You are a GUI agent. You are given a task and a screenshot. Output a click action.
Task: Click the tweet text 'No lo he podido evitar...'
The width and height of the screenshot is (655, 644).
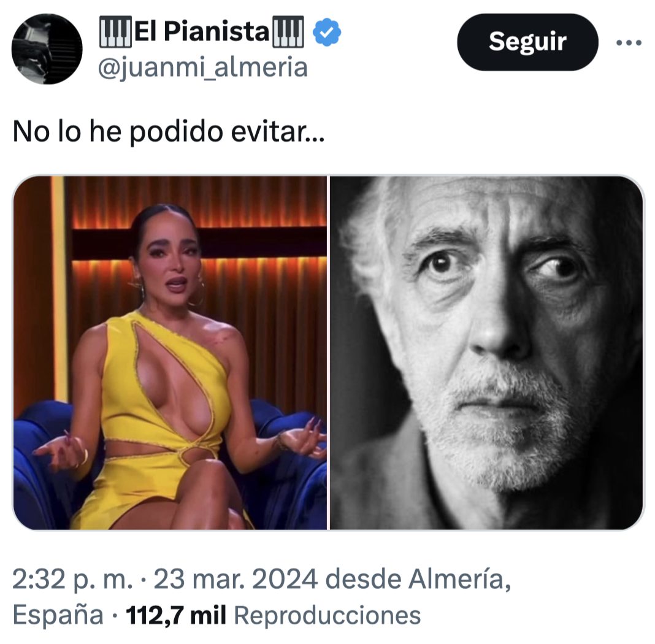tap(169, 132)
